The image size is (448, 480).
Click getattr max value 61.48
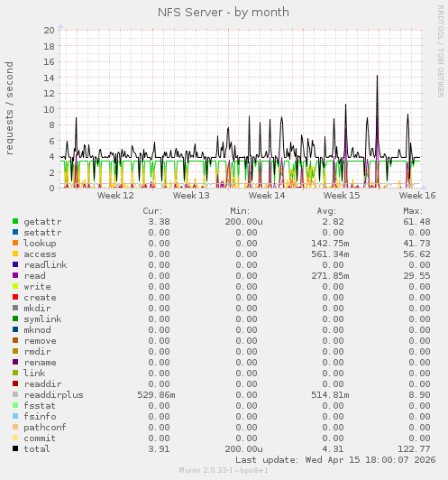(x=416, y=222)
